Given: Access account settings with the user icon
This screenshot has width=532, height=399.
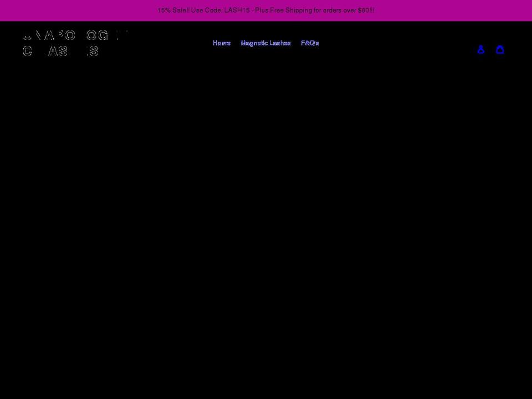Looking at the screenshot, I should (x=481, y=49).
